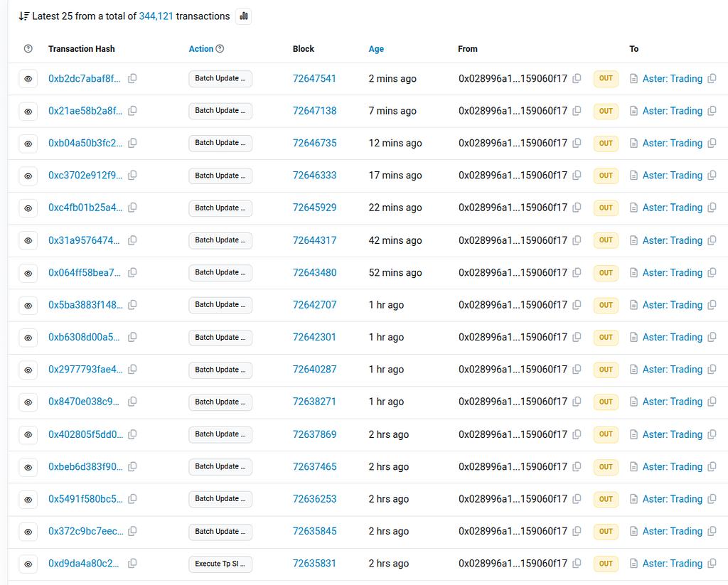Copy Aster: Trading address in first row
This screenshot has width=728, height=585.
point(712,78)
